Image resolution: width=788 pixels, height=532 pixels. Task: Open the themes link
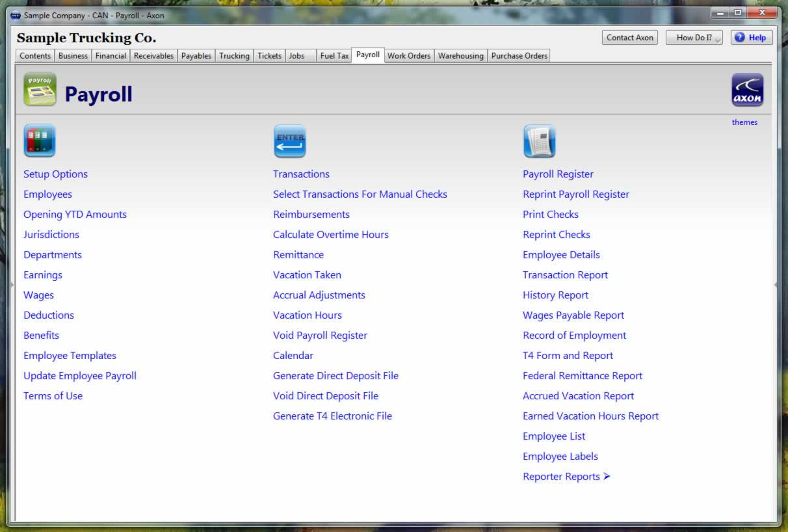[744, 122]
